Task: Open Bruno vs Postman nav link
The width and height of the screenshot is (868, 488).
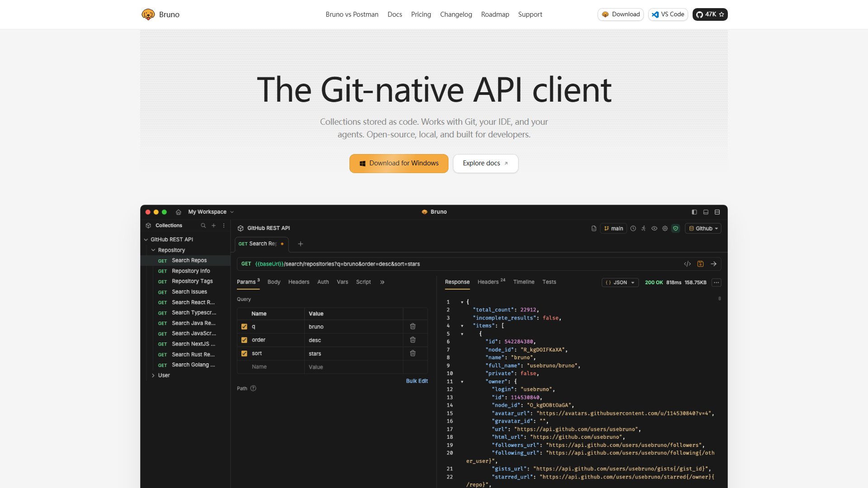Action: pyautogui.click(x=352, y=14)
